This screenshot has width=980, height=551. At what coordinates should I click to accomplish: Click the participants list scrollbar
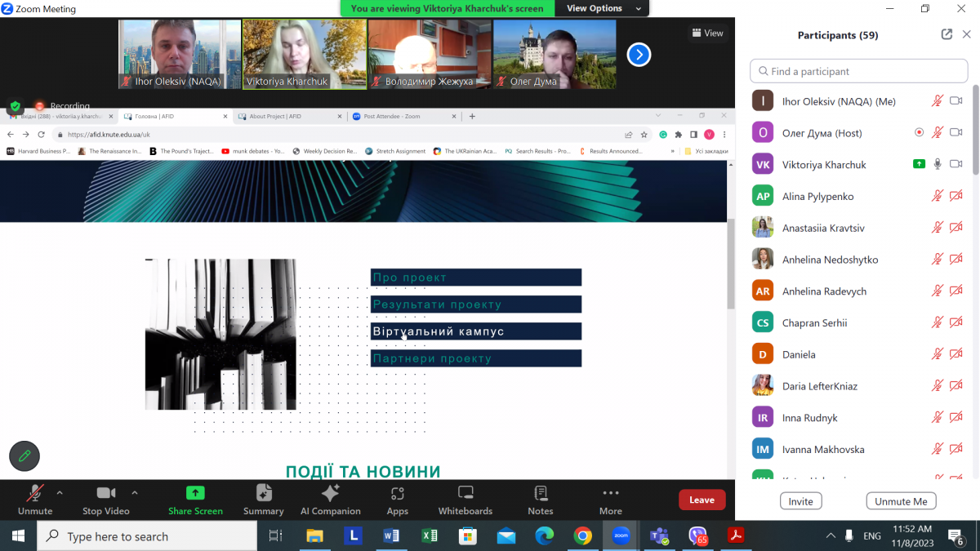tap(975, 131)
